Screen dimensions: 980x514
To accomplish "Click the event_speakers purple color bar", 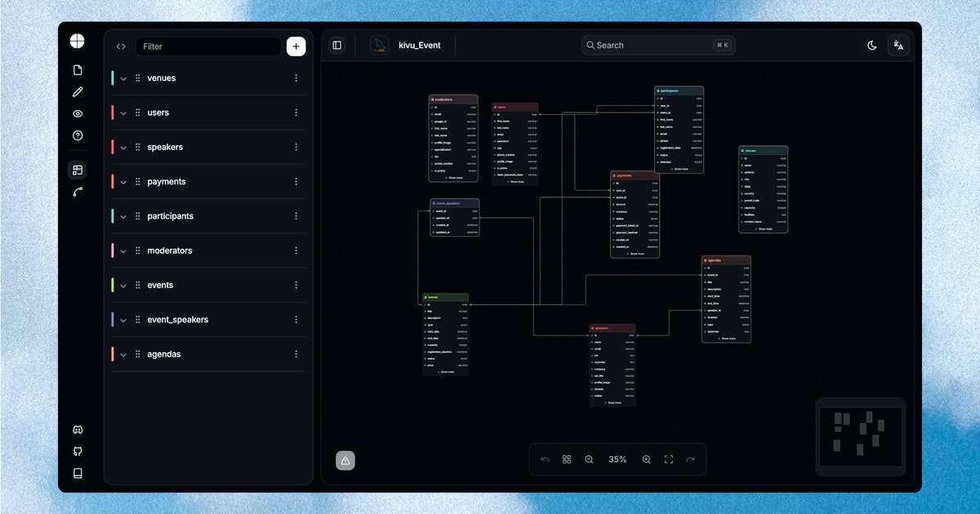I will (x=113, y=320).
